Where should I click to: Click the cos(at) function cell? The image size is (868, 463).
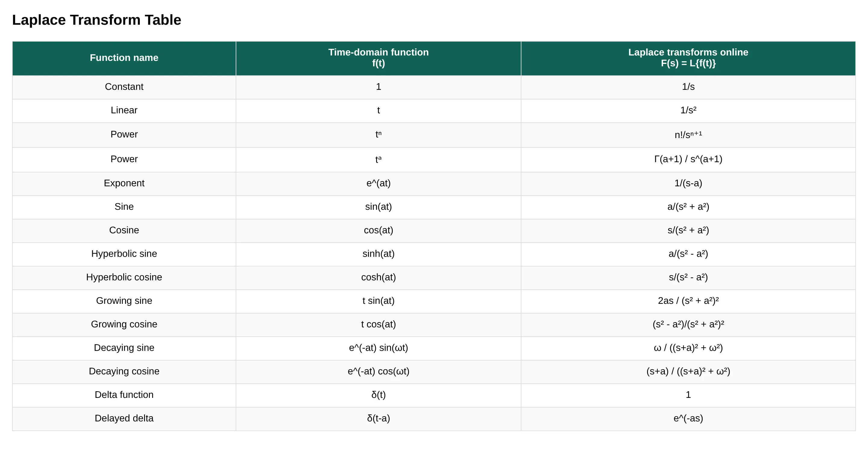tap(378, 230)
